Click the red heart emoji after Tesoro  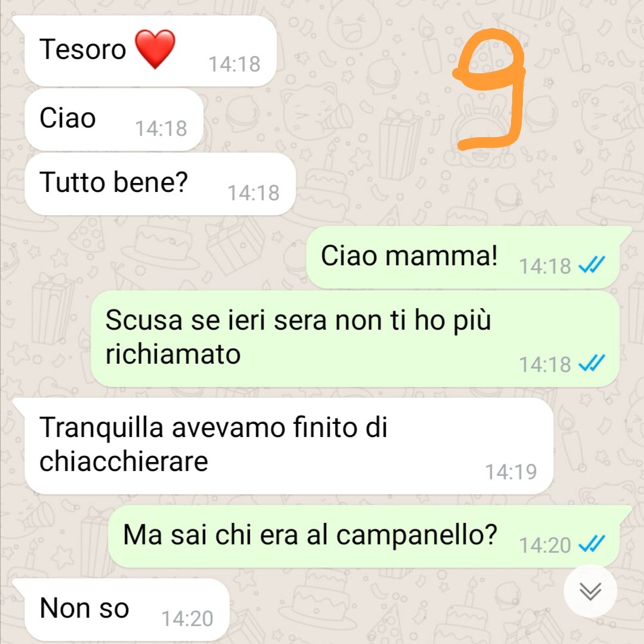tap(155, 49)
